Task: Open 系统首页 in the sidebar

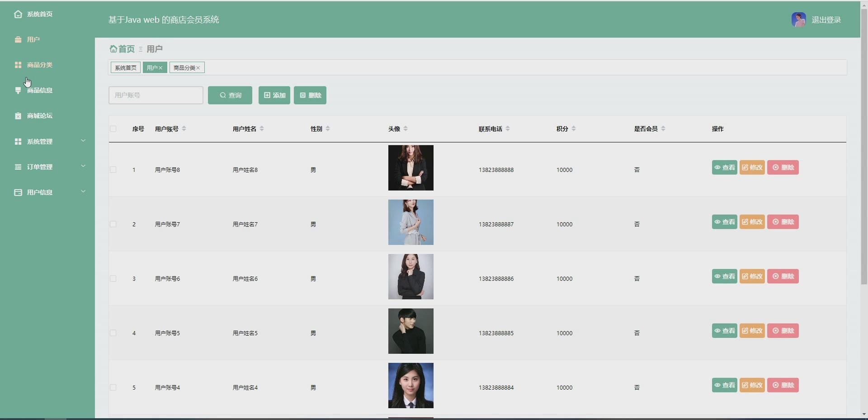Action: click(40, 14)
